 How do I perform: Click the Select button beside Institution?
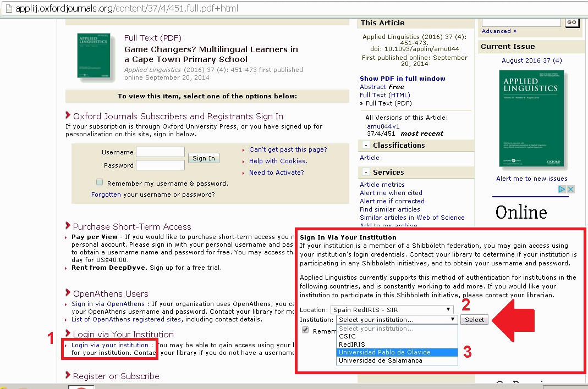pyautogui.click(x=474, y=320)
